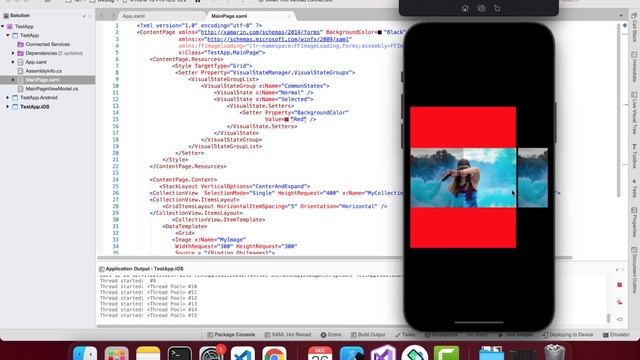Close the MainPage.xaml tab
The image size is (640, 360).
click(x=289, y=16)
